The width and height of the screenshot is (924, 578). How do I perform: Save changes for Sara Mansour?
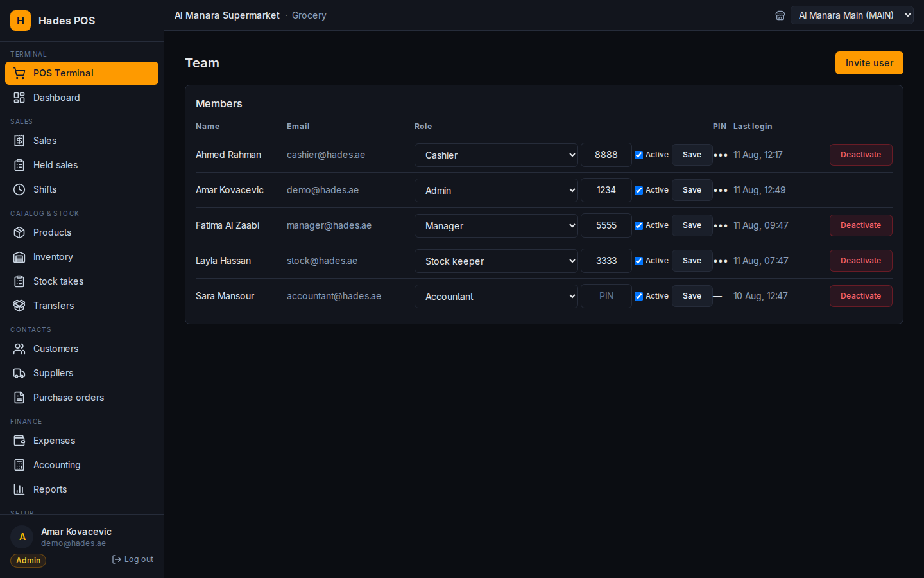coord(692,296)
